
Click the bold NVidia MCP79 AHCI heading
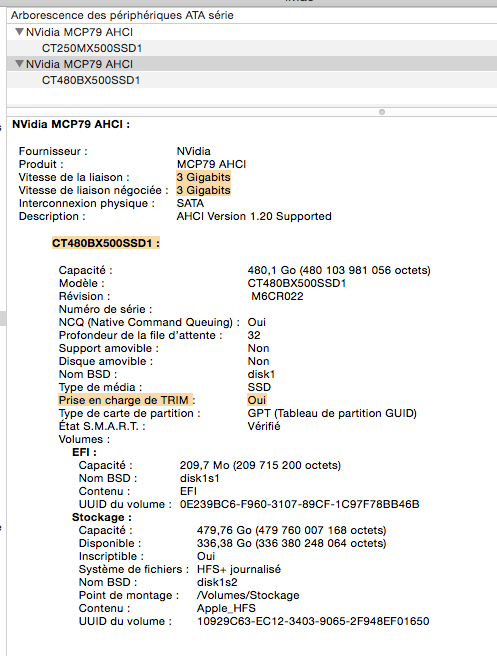pyautogui.click(x=71, y=124)
